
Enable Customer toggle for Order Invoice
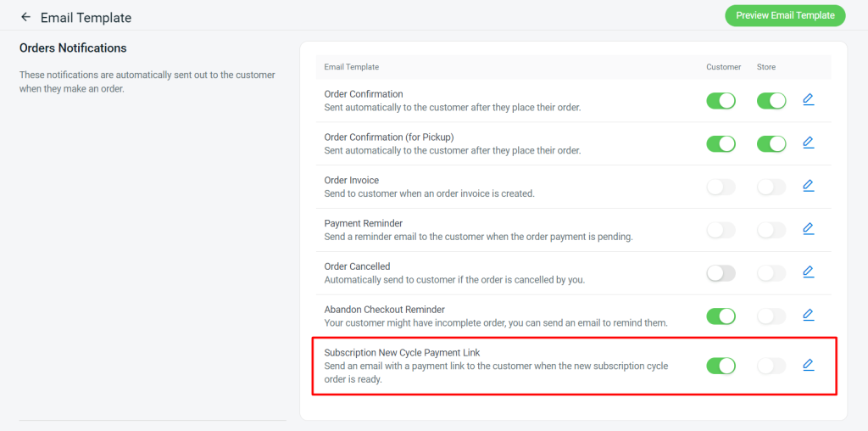pyautogui.click(x=721, y=187)
